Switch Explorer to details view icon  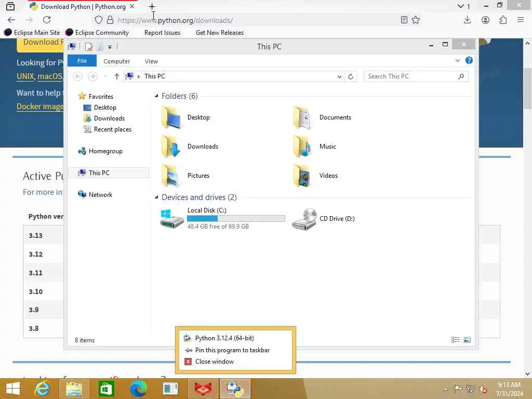coord(455,340)
